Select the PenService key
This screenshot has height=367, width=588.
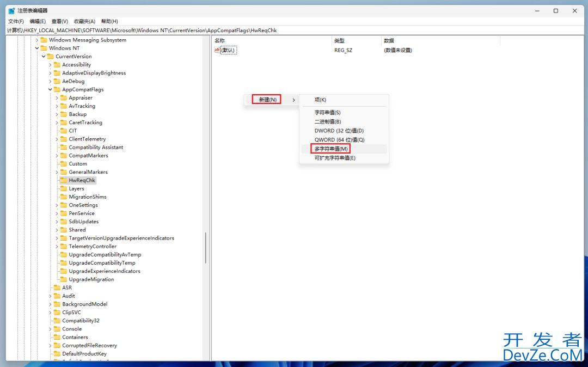[81, 213]
